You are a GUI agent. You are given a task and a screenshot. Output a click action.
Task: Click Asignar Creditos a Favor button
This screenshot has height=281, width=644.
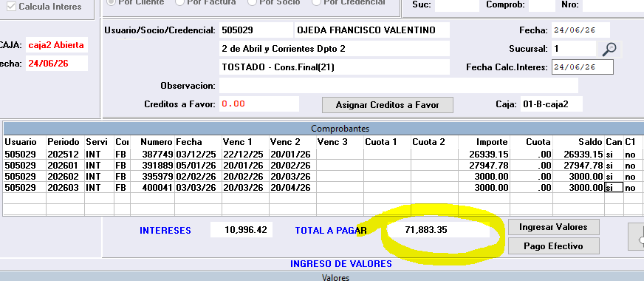click(x=387, y=105)
